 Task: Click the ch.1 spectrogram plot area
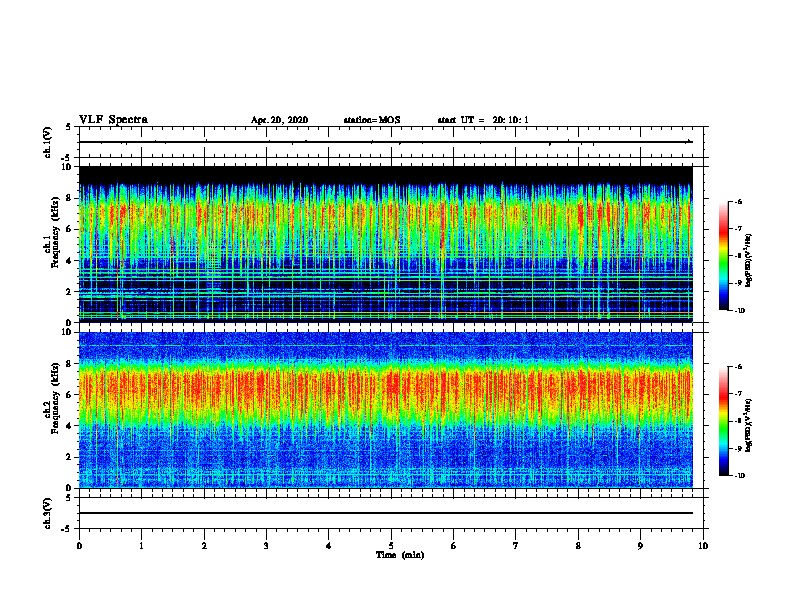pos(386,244)
